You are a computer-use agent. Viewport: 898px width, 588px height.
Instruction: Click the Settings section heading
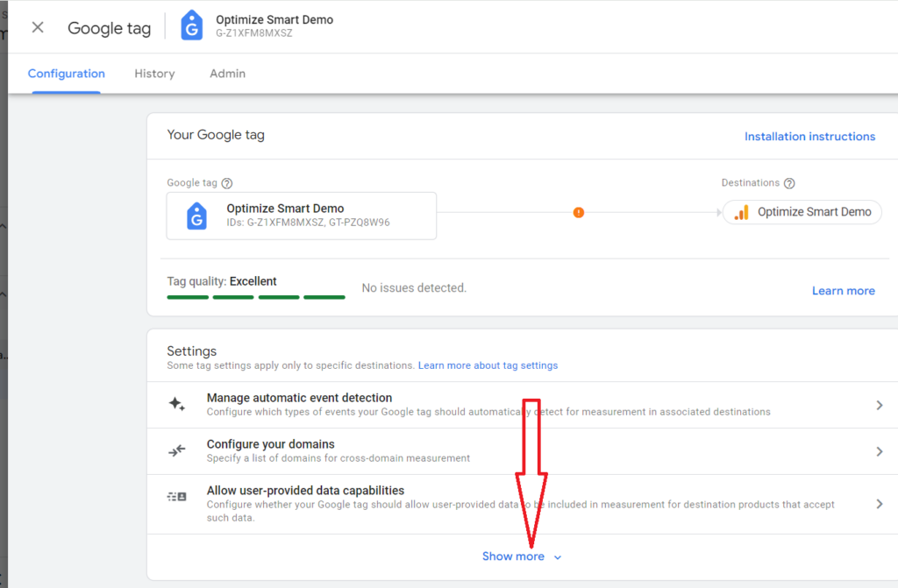point(192,351)
